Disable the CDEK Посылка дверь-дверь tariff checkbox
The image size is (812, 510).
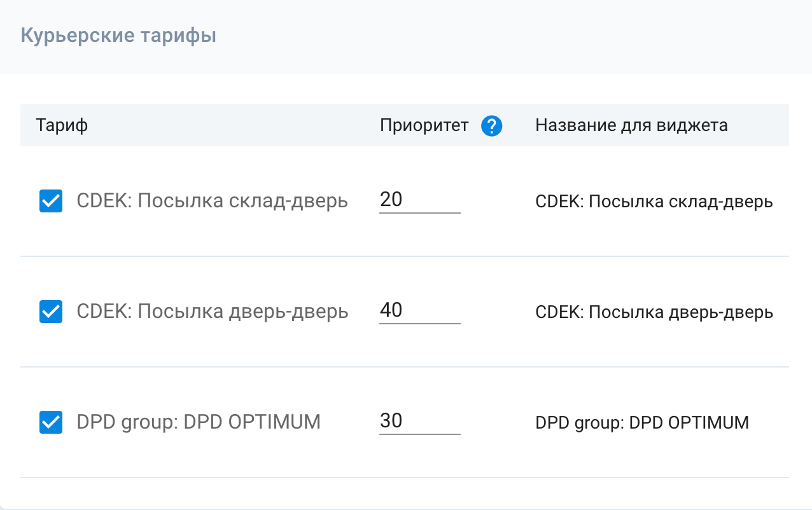[51, 312]
